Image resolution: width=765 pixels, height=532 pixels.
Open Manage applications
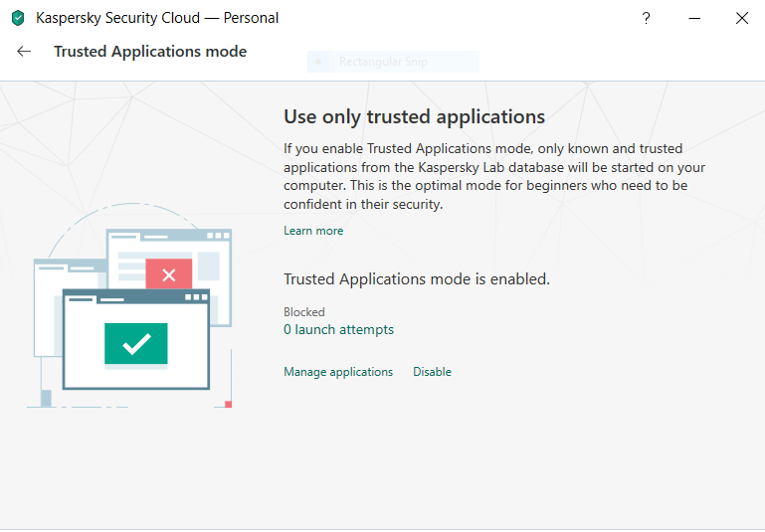click(x=338, y=372)
